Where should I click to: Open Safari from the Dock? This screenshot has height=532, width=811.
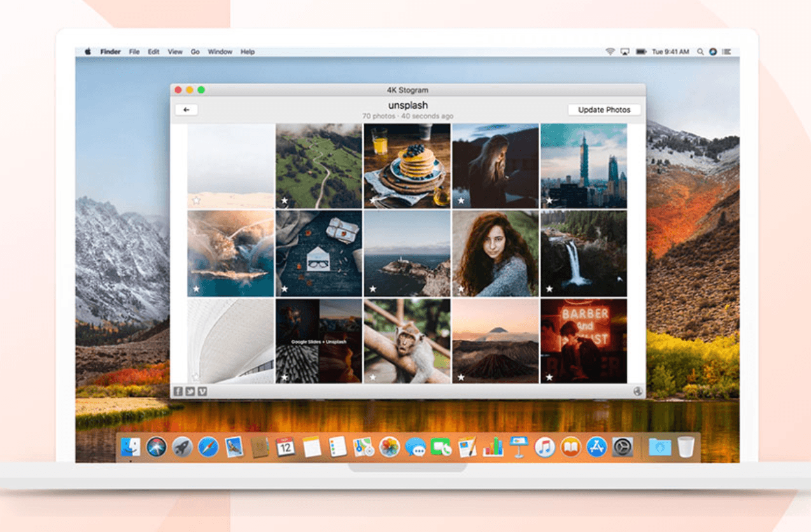[208, 447]
